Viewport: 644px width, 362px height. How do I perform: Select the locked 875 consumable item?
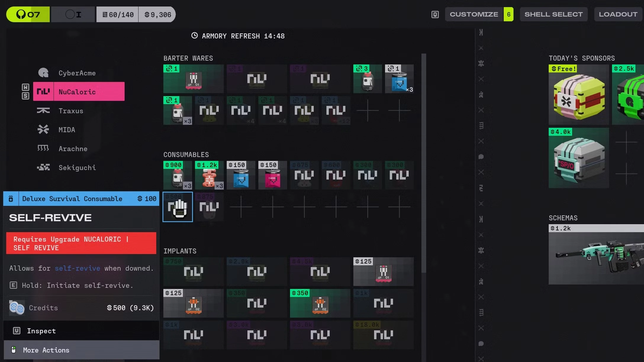209,207
